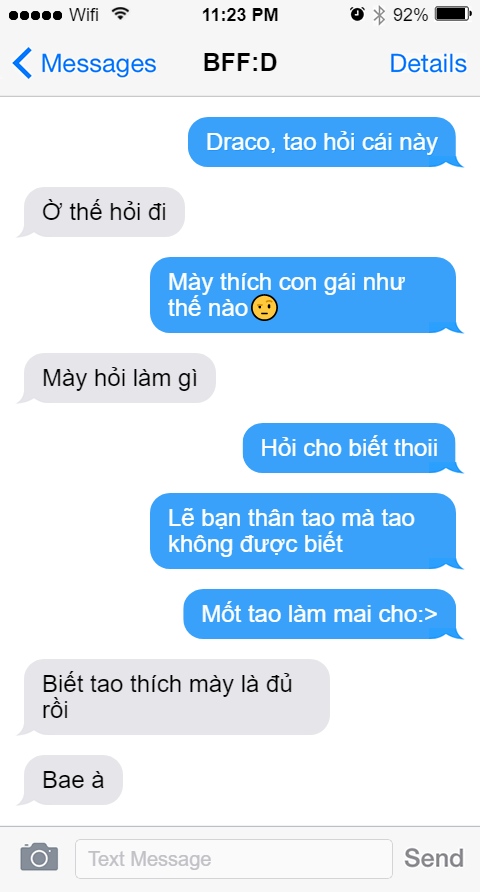This screenshot has height=892, width=480.
Task: Focus the Text Message input field
Action: [x=234, y=858]
